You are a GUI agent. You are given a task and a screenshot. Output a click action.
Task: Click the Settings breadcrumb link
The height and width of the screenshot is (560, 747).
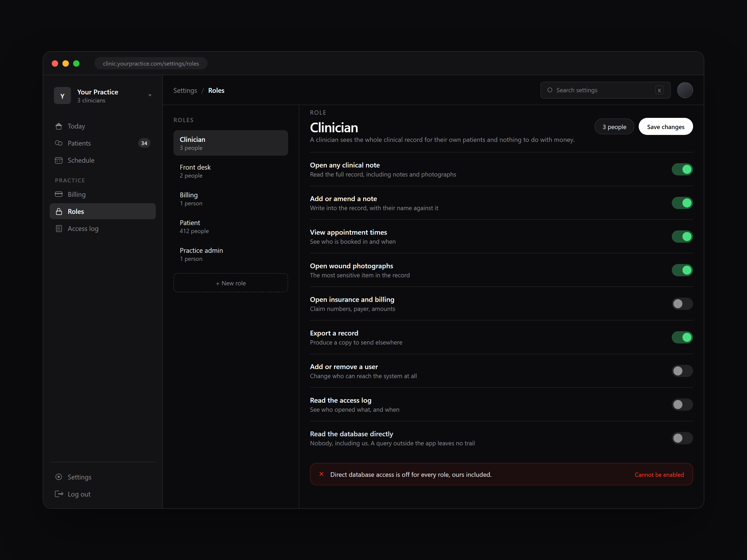[185, 90]
